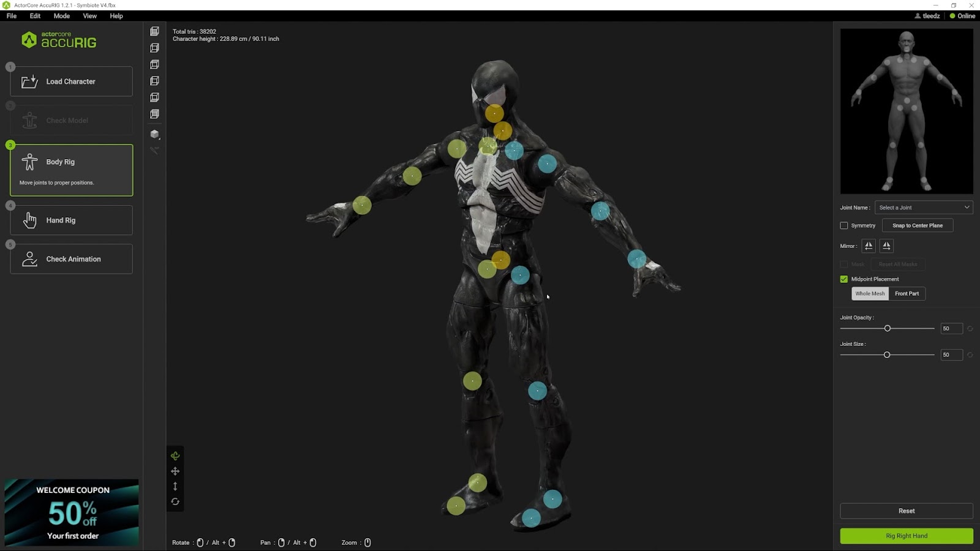This screenshot has height=551, width=980.
Task: Click Snap to Center Plane button
Action: 918,225
